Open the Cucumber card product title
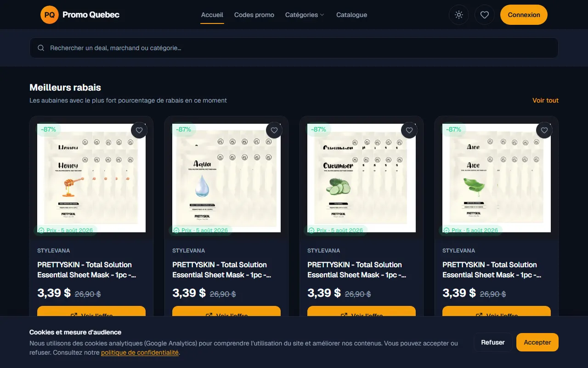The width and height of the screenshot is (588, 368). [357, 270]
